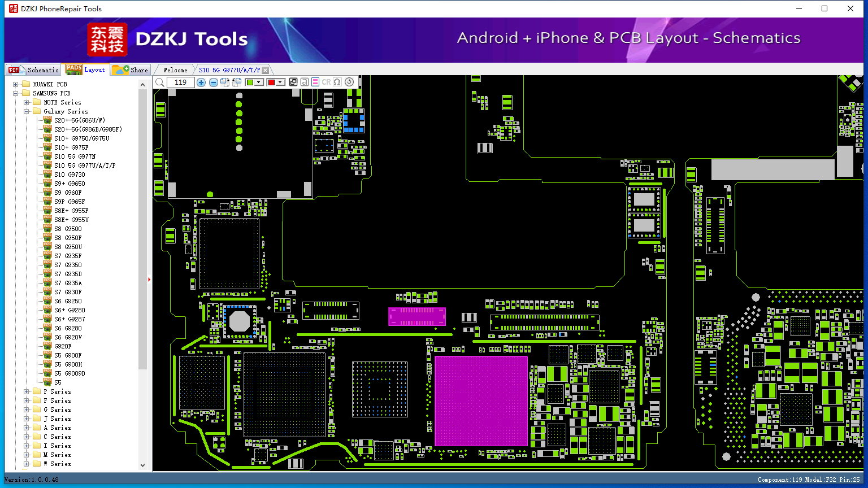
Task: Switch to the Welcome document tab
Action: (175, 70)
